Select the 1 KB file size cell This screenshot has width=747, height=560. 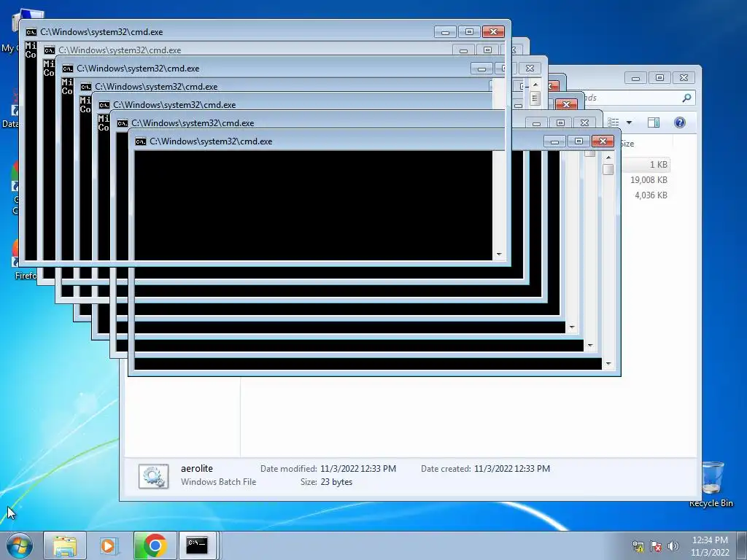pyautogui.click(x=659, y=165)
